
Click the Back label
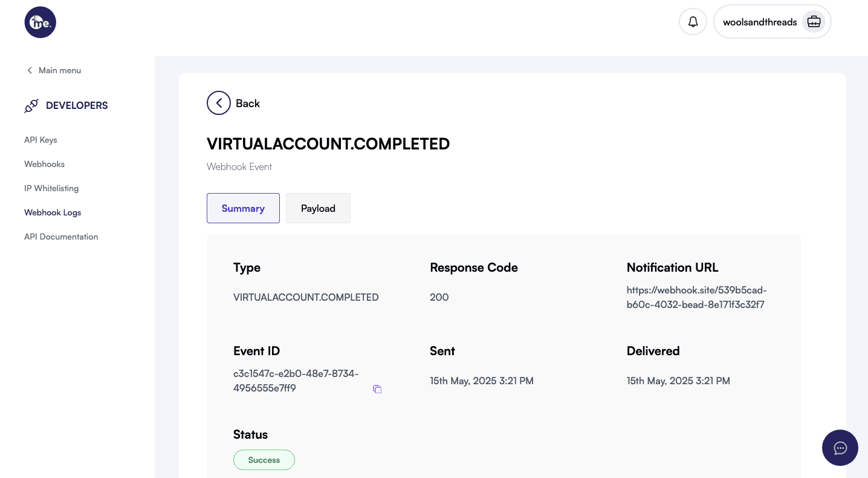pyautogui.click(x=248, y=103)
